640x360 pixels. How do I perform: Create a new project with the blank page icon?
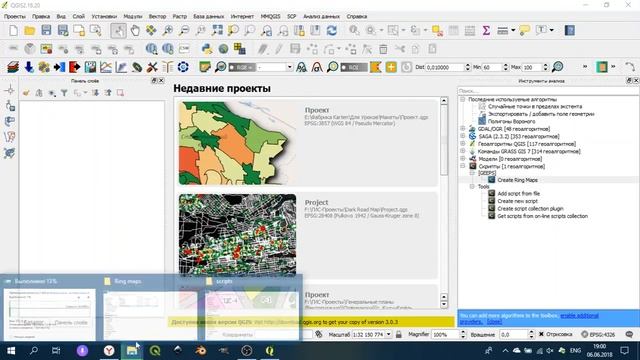[13, 31]
